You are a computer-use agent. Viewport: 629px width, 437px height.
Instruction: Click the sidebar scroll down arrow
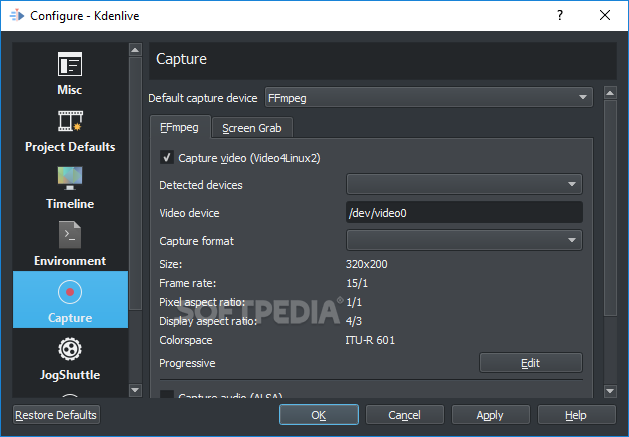click(135, 390)
